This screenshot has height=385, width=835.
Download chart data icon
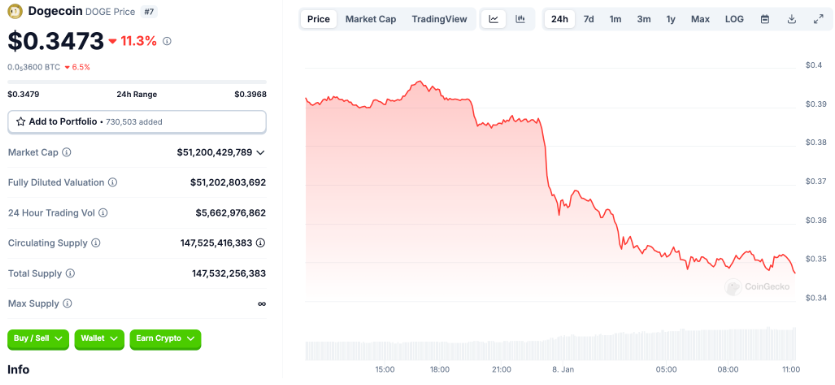tap(792, 19)
